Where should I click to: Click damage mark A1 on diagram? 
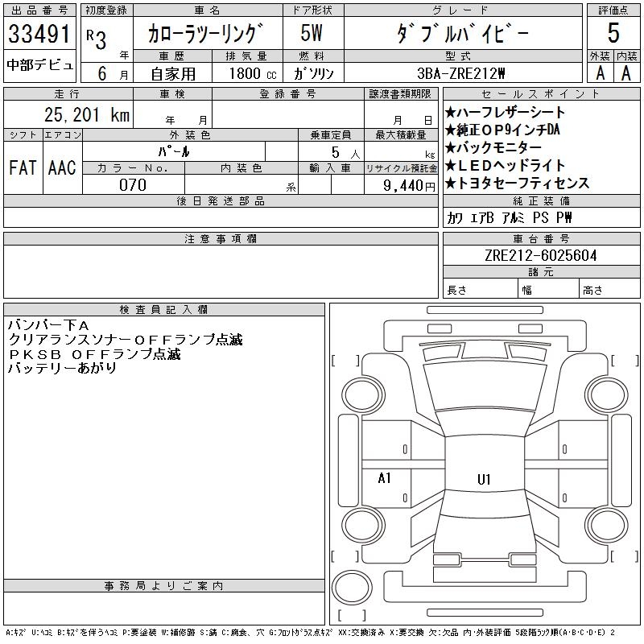coord(385,478)
